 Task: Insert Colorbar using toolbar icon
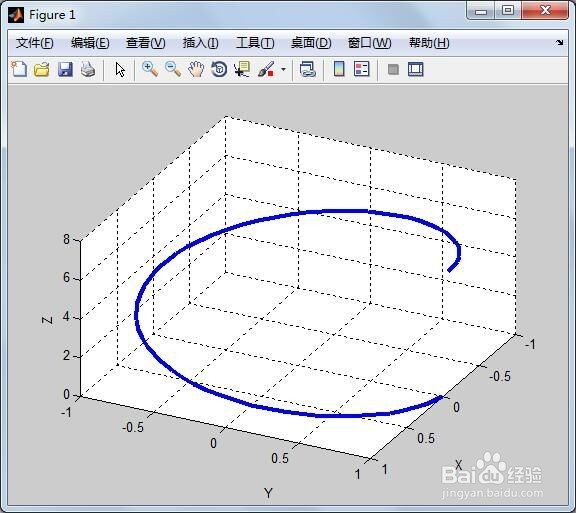[339, 69]
